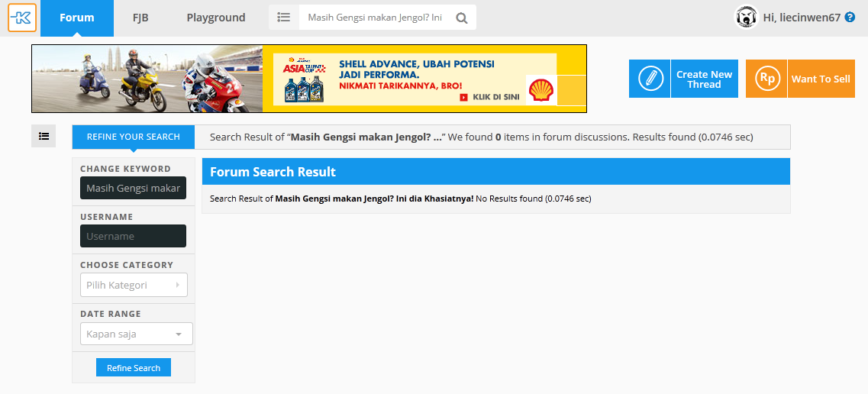The width and height of the screenshot is (868, 394).
Task: Focus the top search input field
Action: pyautogui.click(x=376, y=18)
